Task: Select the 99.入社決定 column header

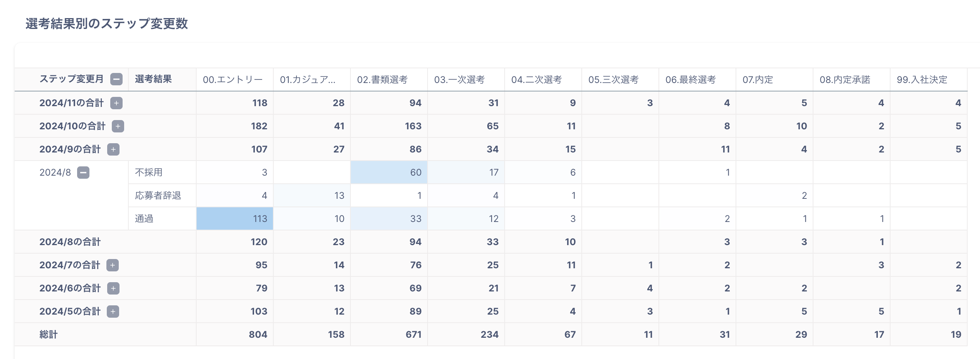Action: point(922,80)
